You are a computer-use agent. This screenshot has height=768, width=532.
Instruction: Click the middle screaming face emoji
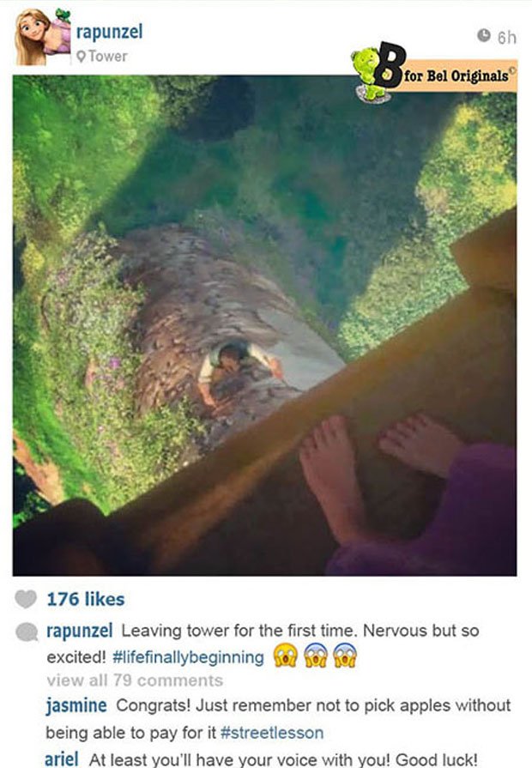pos(316,656)
